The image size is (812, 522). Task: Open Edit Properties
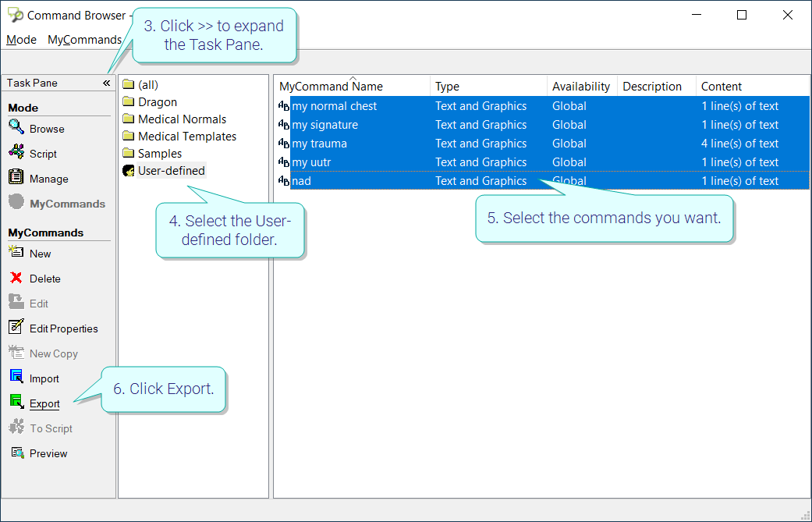click(64, 328)
